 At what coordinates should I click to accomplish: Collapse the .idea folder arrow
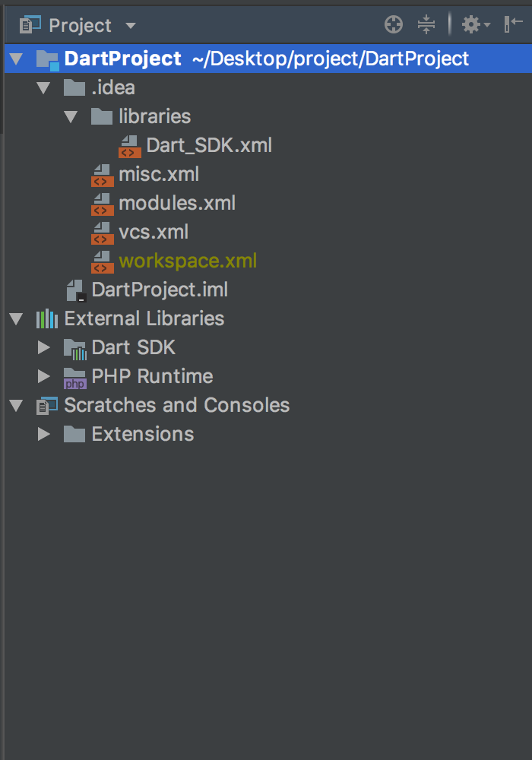(x=44, y=88)
